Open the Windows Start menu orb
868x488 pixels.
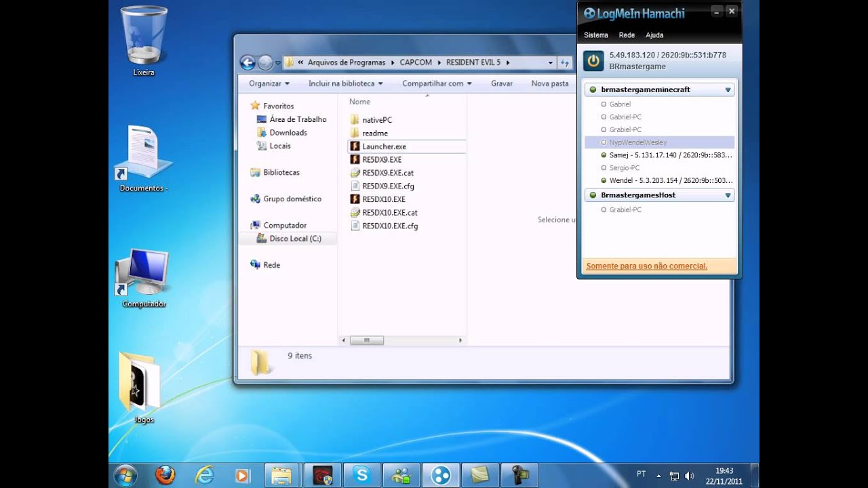[x=125, y=474]
